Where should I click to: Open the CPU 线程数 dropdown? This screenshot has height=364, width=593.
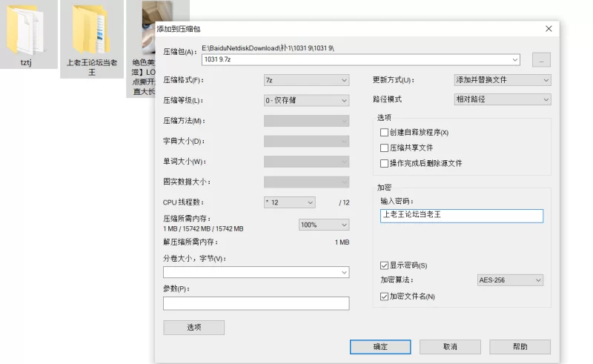(289, 202)
